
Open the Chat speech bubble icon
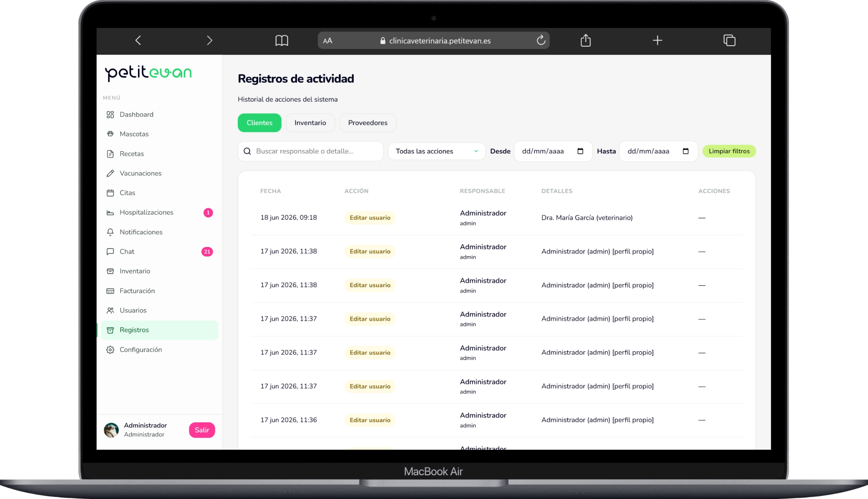pos(110,252)
